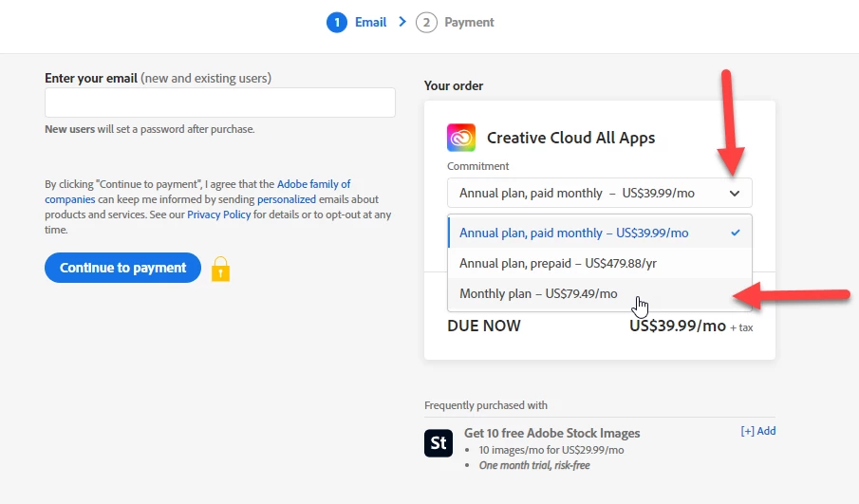
Task: Focus the email address input field
Action: 219,103
